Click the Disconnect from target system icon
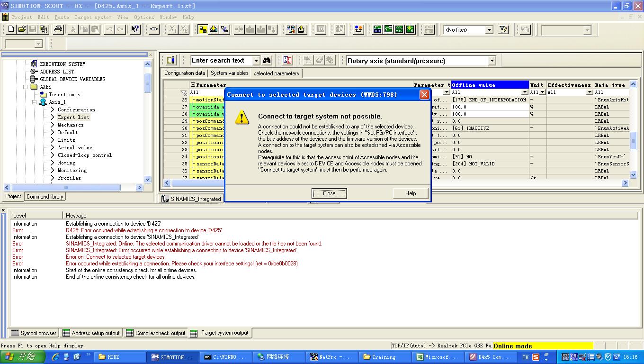This screenshot has width=644, height=364. click(224, 29)
